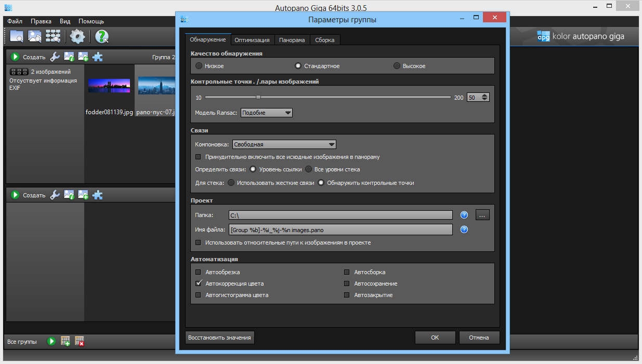
Task: Toggle the Автогистограмма цвета checkbox
Action: pyautogui.click(x=198, y=295)
